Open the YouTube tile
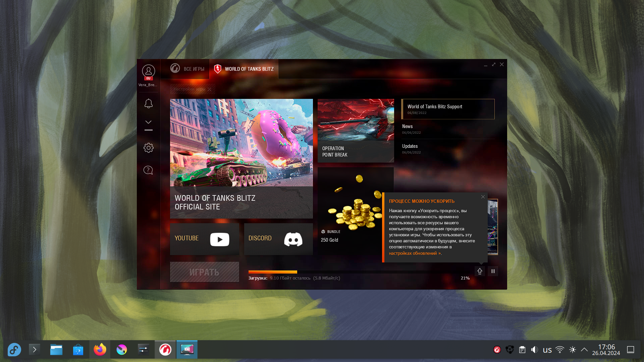Viewport: 644px width, 362px height. (x=205, y=239)
